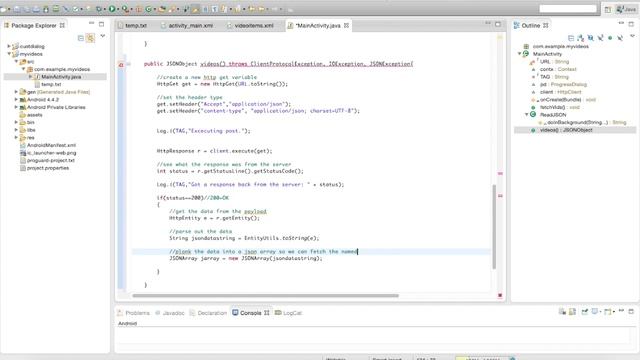Click the vertical scrollbar thumb of the code editor
The height and width of the screenshot is (360, 640).
pos(494,227)
